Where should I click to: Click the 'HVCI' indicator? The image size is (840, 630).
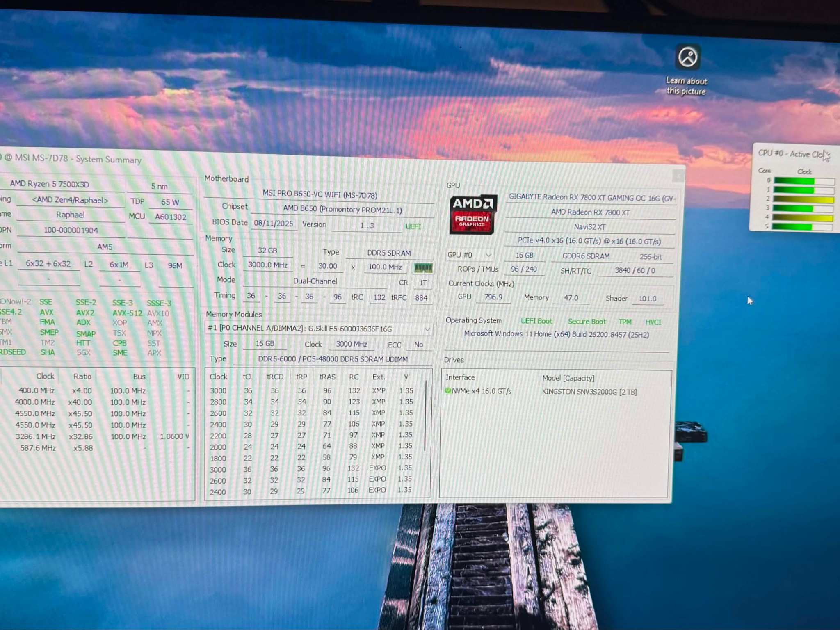[x=653, y=322]
